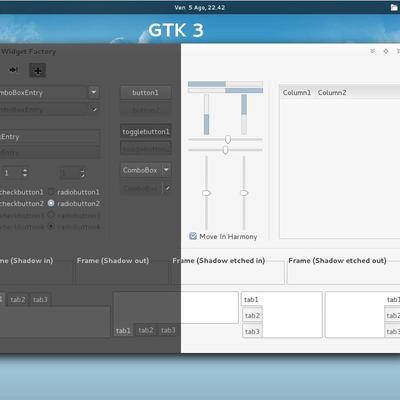Click the right vertical slider handle
The image size is (400, 400).
[244, 193]
